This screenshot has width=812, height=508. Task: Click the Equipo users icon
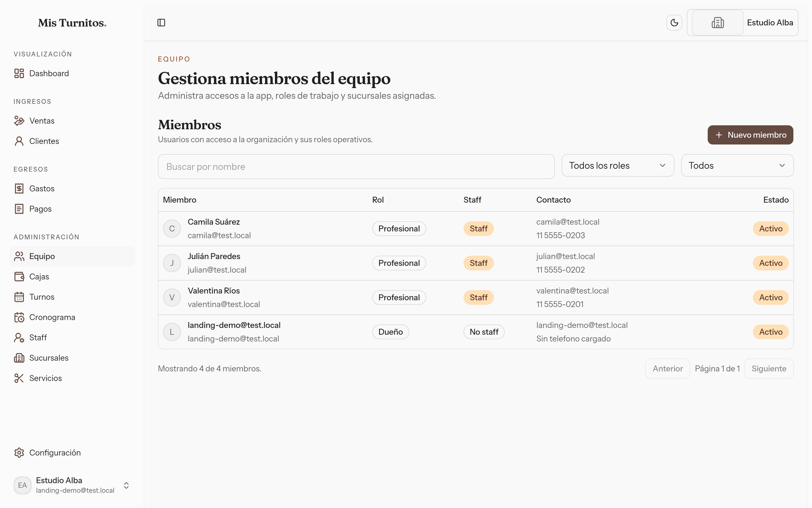tap(19, 256)
